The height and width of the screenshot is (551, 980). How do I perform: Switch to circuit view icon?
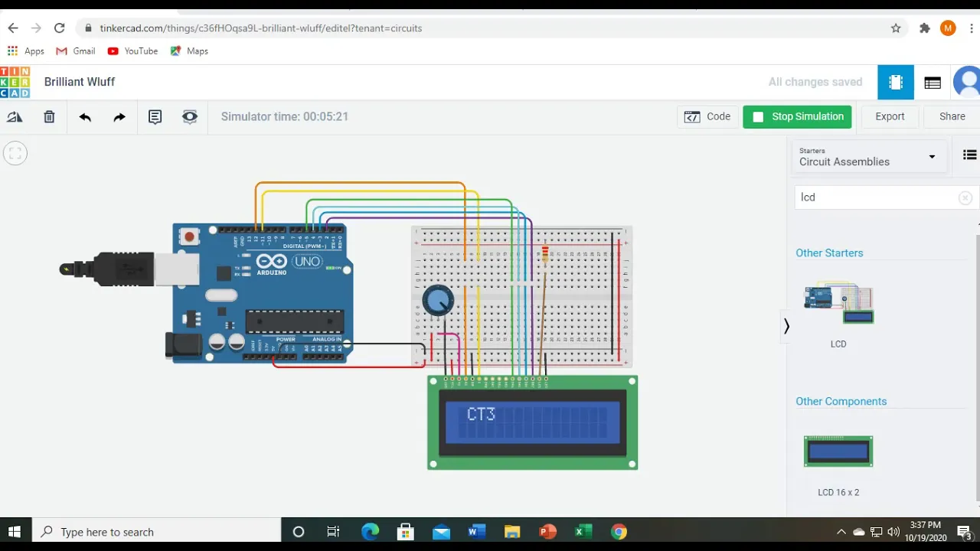(896, 83)
